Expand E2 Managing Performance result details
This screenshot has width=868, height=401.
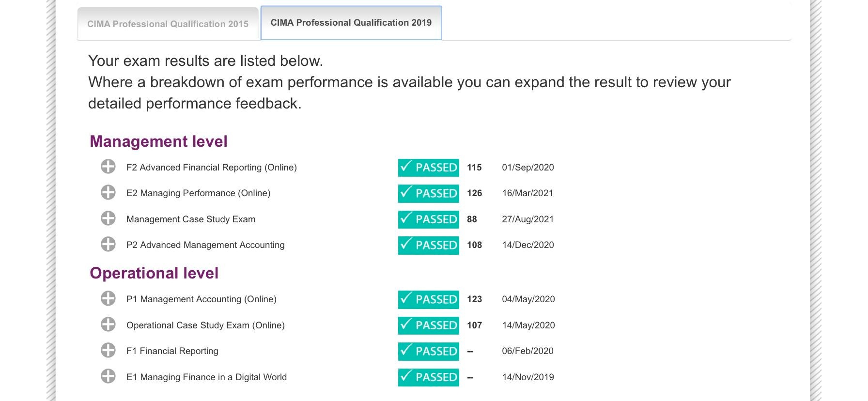[x=108, y=193]
